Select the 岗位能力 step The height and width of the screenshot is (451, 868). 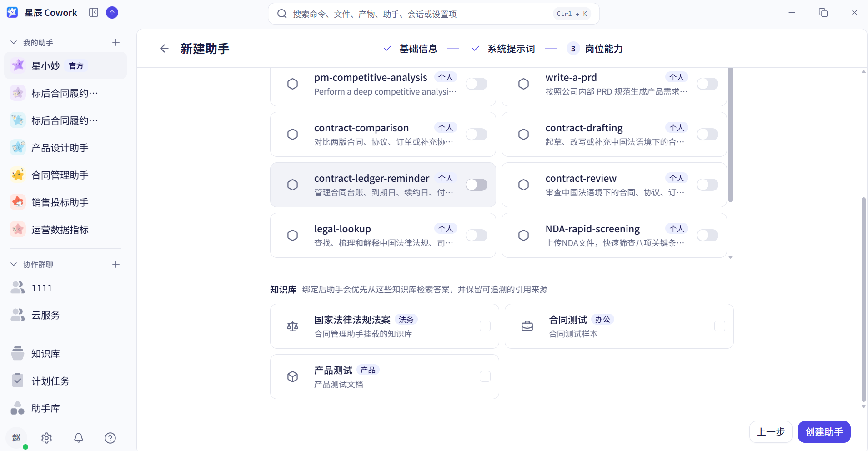coord(595,49)
